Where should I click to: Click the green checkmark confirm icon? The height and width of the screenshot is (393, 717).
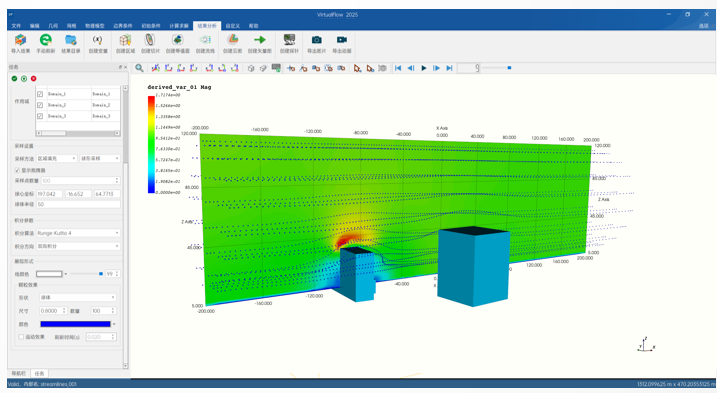15,79
